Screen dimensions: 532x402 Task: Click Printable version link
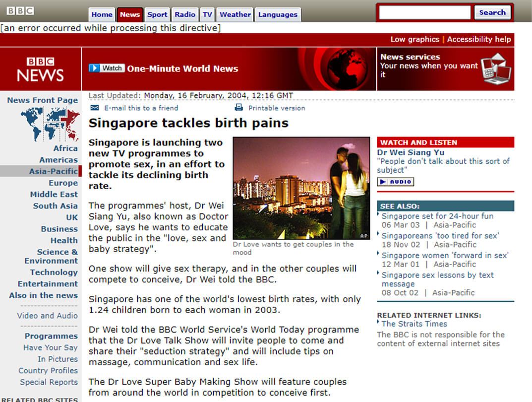click(x=277, y=108)
